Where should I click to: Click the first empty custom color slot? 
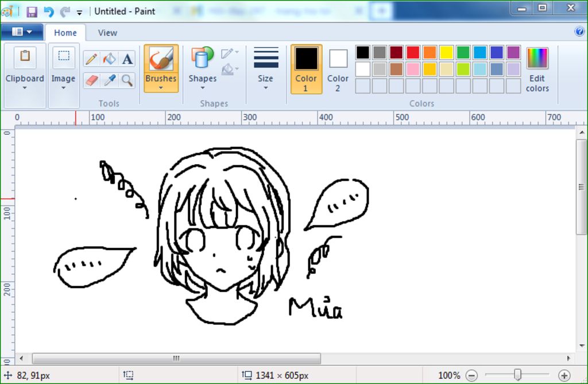pos(363,86)
